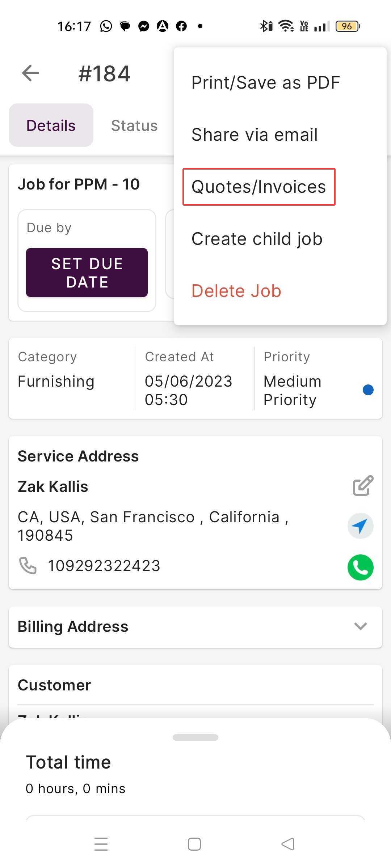Expand the Billing Address section
Image resolution: width=391 pixels, height=868 pixels.
360,626
